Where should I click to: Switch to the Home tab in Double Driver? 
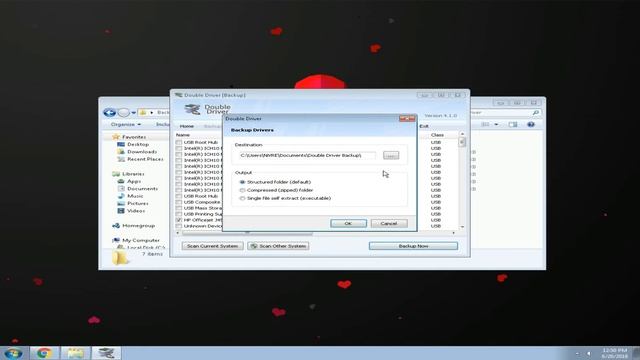click(187, 126)
